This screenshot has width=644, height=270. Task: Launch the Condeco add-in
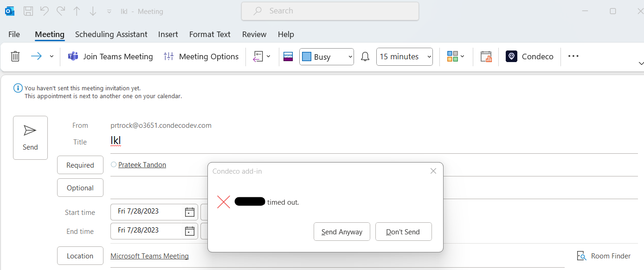[x=529, y=56]
